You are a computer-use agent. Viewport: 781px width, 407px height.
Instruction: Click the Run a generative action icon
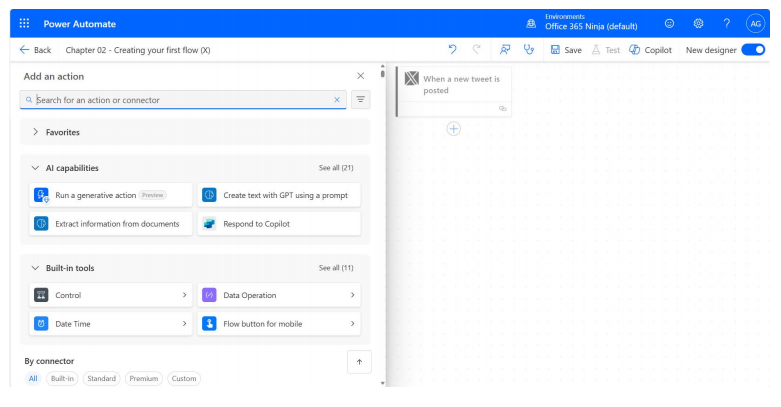pyautogui.click(x=41, y=195)
